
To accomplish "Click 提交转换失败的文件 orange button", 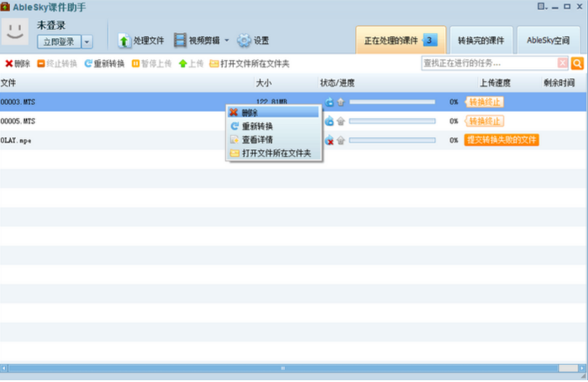I will [501, 140].
